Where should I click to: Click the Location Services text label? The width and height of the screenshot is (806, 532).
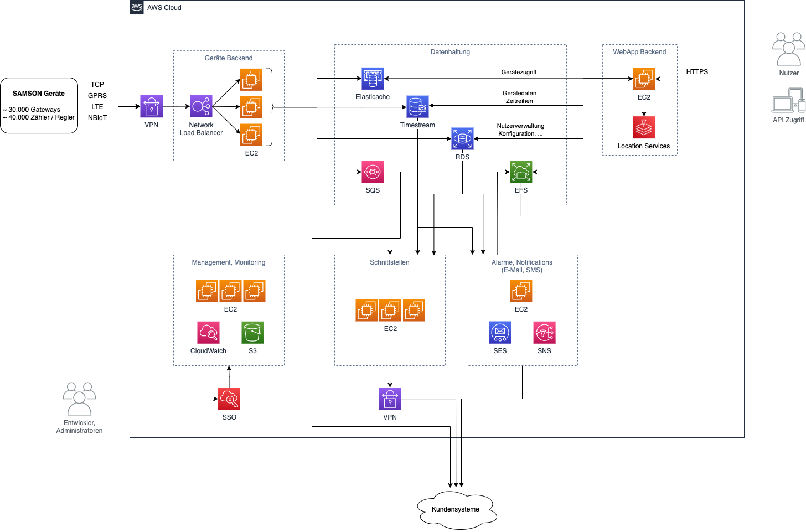(x=644, y=146)
